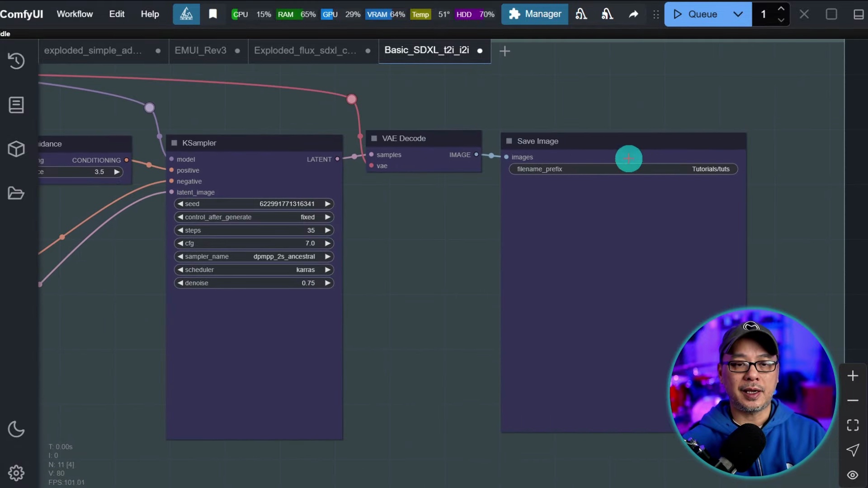Collapse the KSampler node via its square
The width and height of the screenshot is (868, 488).
pyautogui.click(x=174, y=143)
